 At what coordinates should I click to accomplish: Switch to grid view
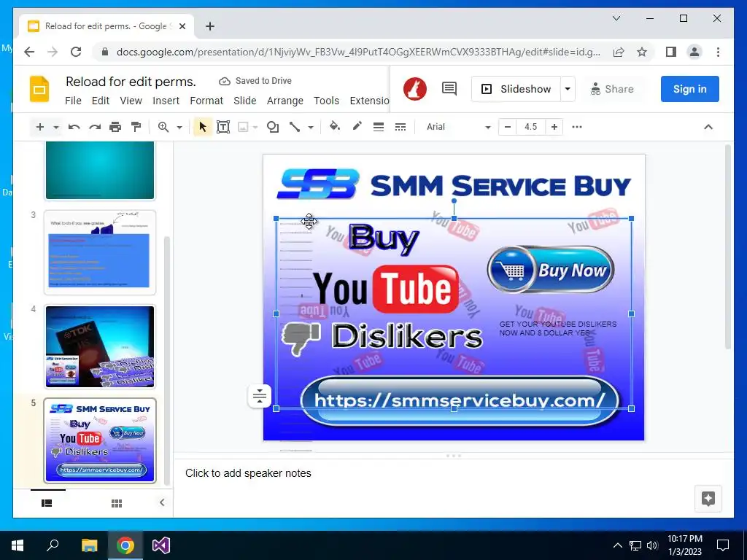117,503
